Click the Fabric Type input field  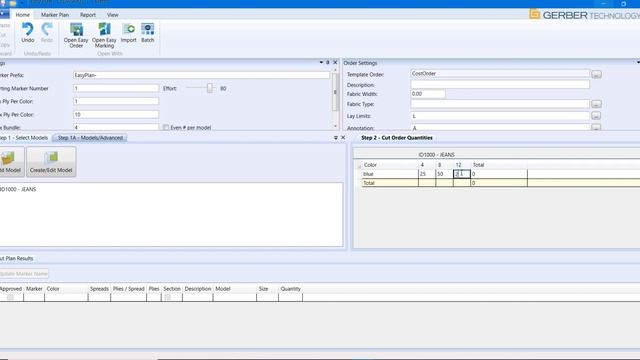(500, 104)
